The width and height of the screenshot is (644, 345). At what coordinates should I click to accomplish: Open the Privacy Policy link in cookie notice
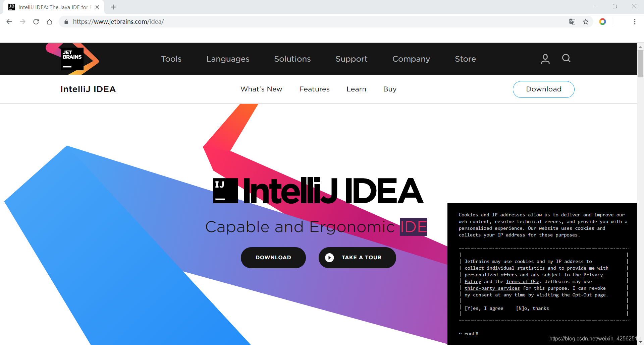point(593,275)
